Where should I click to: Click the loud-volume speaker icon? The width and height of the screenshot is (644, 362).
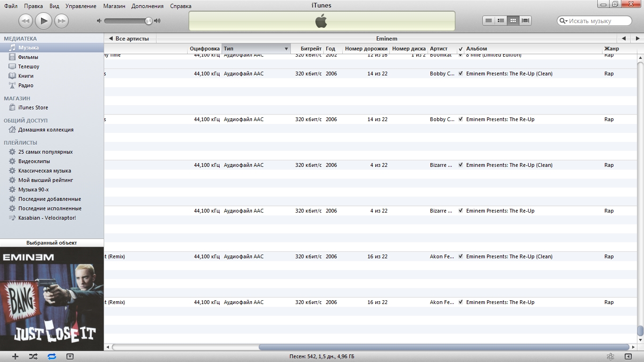pyautogui.click(x=157, y=21)
